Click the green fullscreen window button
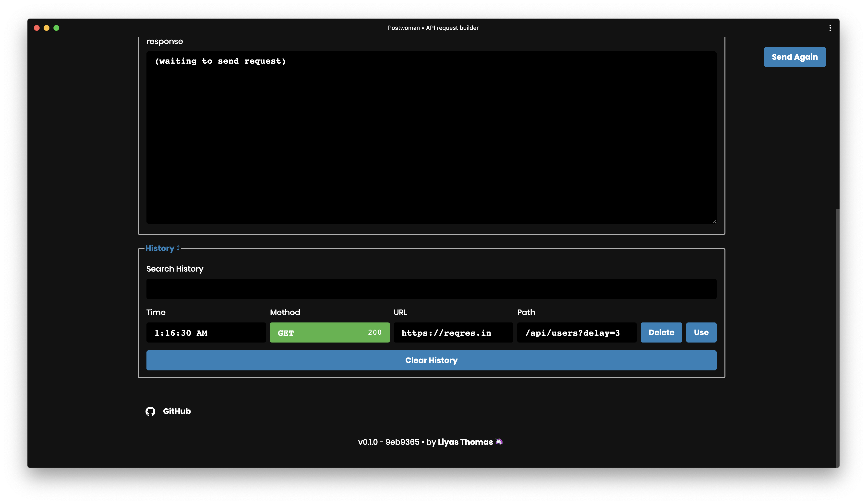 click(x=56, y=28)
